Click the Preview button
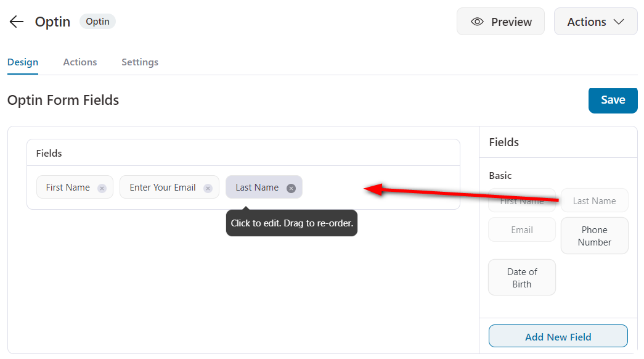The width and height of the screenshot is (644, 359). 500,21
